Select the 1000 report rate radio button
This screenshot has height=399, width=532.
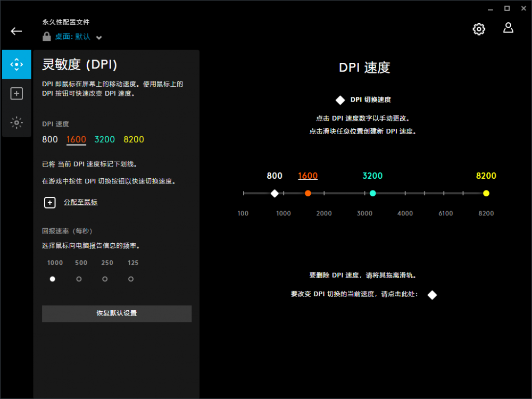coord(52,279)
